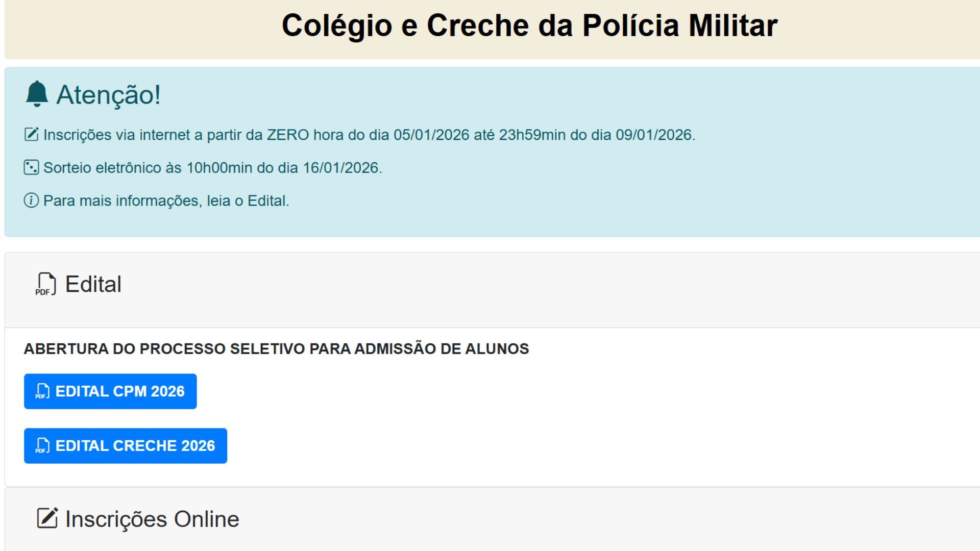Image resolution: width=980 pixels, height=551 pixels.
Task: Click the PDF icon inside EDITAL CPM 2026 button
Action: coord(42,391)
